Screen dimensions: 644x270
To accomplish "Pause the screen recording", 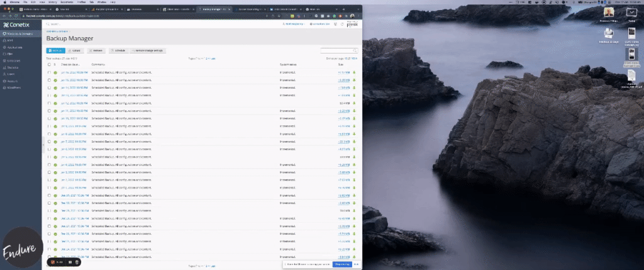I will [70, 262].
